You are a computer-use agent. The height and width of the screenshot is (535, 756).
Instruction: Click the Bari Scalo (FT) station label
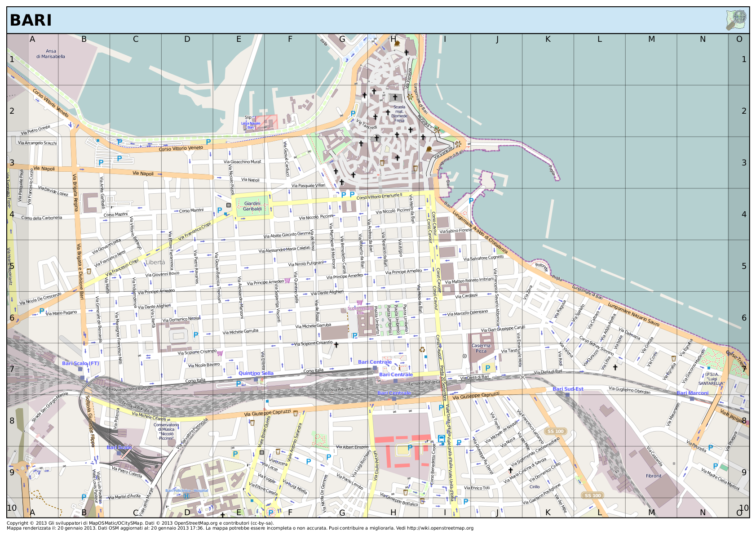point(80,363)
